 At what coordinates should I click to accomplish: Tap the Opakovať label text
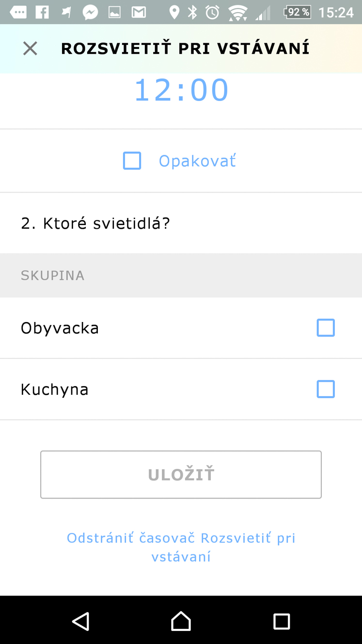click(x=197, y=161)
